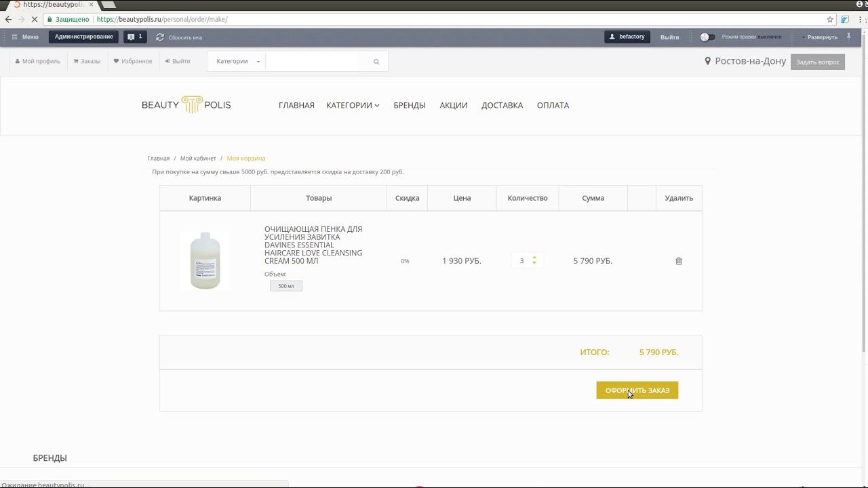Click the Главная breadcrumb link
Image resolution: width=868 pixels, height=488 pixels.
159,158
